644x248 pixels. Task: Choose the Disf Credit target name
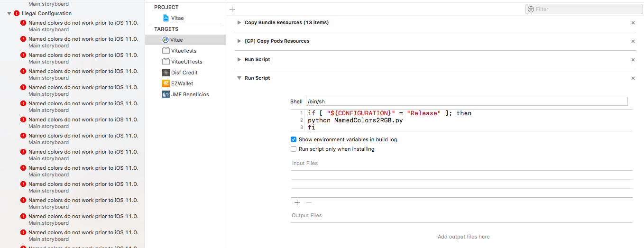click(184, 73)
